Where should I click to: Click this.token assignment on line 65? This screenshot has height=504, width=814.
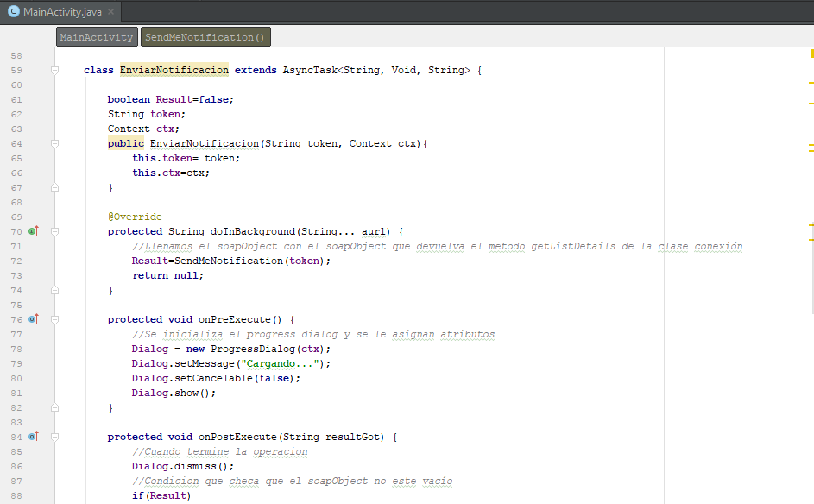coord(186,158)
